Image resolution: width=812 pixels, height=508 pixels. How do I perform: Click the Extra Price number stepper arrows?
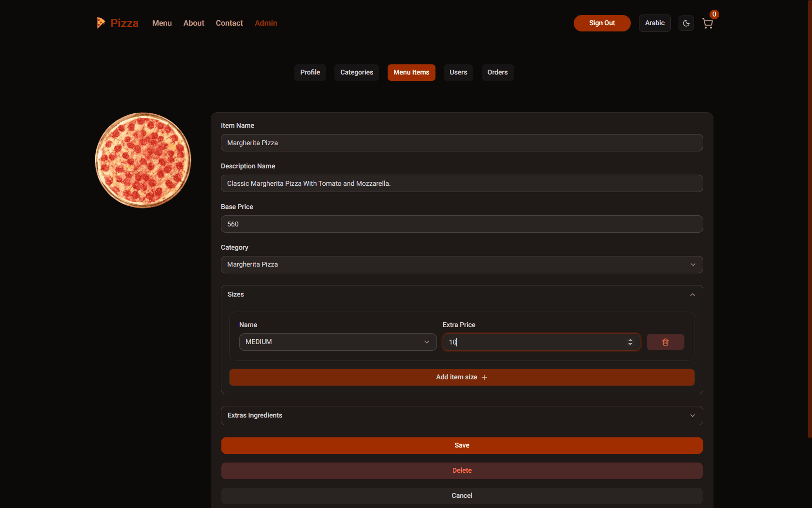pyautogui.click(x=630, y=342)
